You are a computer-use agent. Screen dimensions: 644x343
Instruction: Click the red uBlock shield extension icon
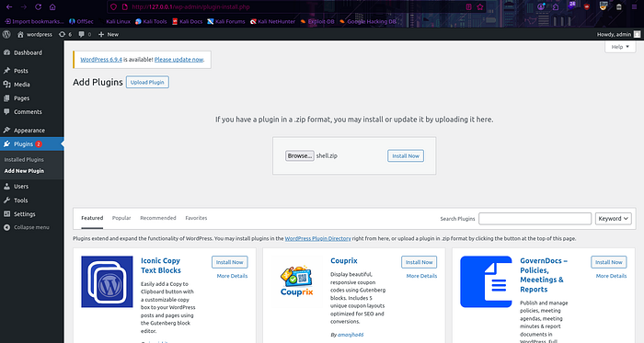tap(587, 7)
